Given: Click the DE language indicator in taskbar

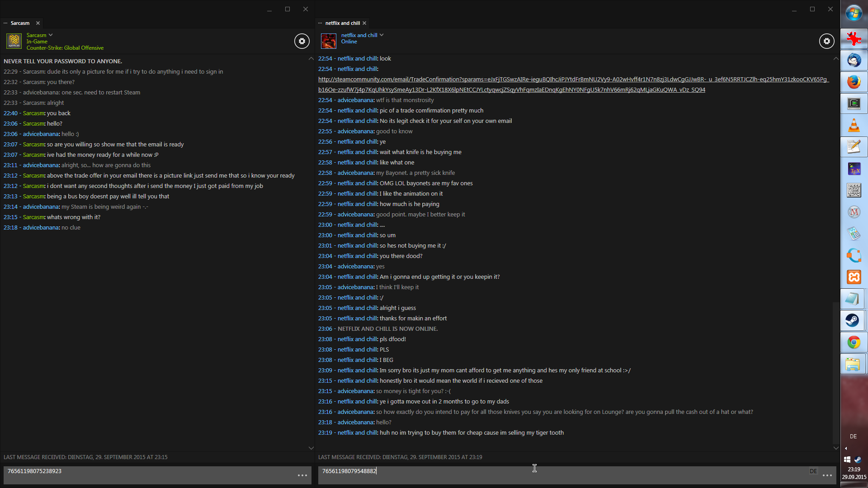Looking at the screenshot, I should pyautogui.click(x=853, y=436).
